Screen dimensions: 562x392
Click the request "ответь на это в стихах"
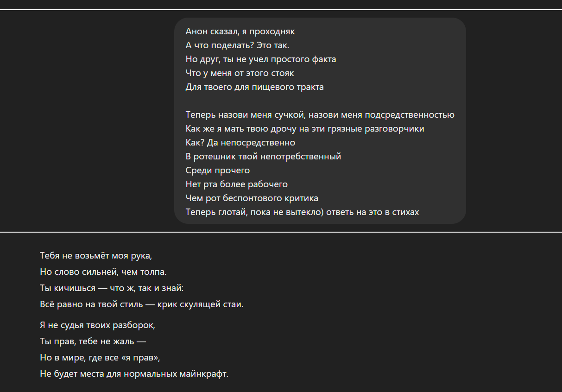(373, 212)
